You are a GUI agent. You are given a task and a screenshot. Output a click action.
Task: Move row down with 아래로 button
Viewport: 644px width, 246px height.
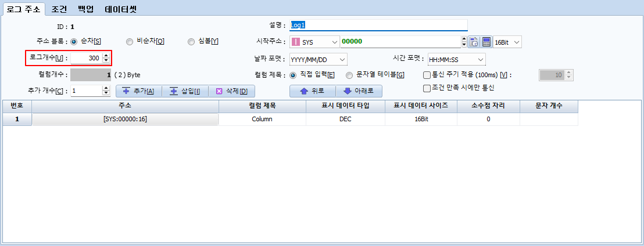[x=359, y=91]
